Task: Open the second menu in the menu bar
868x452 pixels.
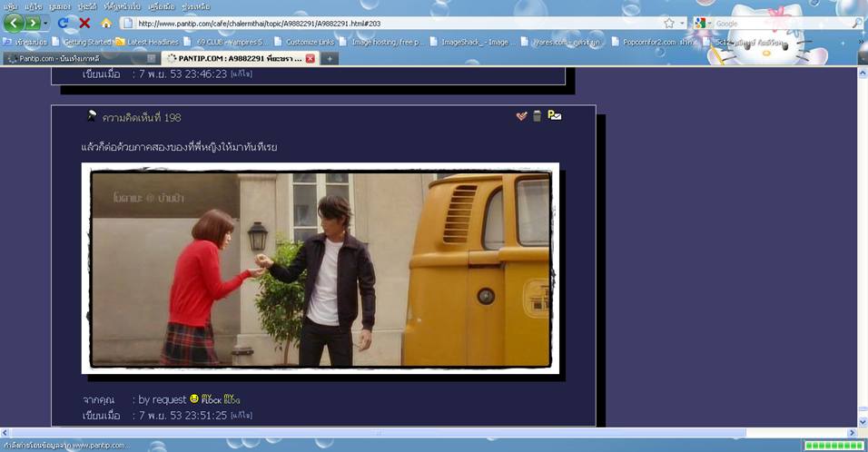Action: 34,6
